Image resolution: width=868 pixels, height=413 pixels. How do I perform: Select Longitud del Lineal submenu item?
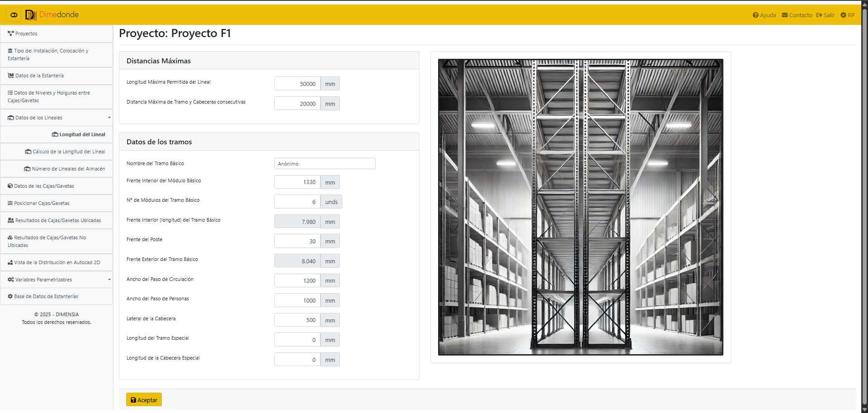point(57,135)
